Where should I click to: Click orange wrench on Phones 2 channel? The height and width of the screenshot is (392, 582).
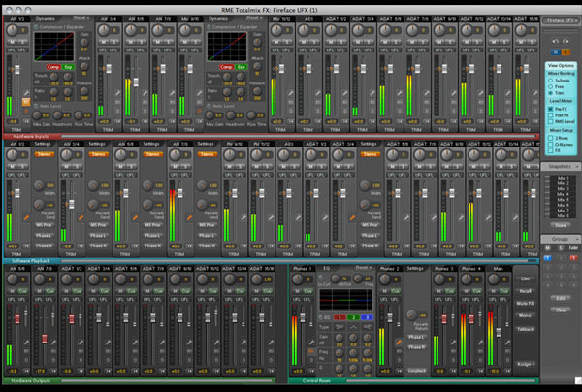click(399, 343)
